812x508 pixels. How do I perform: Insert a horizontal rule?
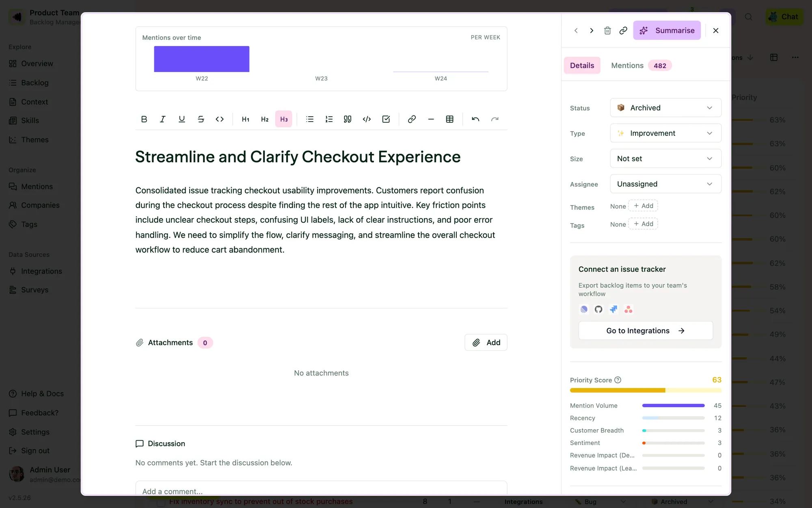click(431, 119)
